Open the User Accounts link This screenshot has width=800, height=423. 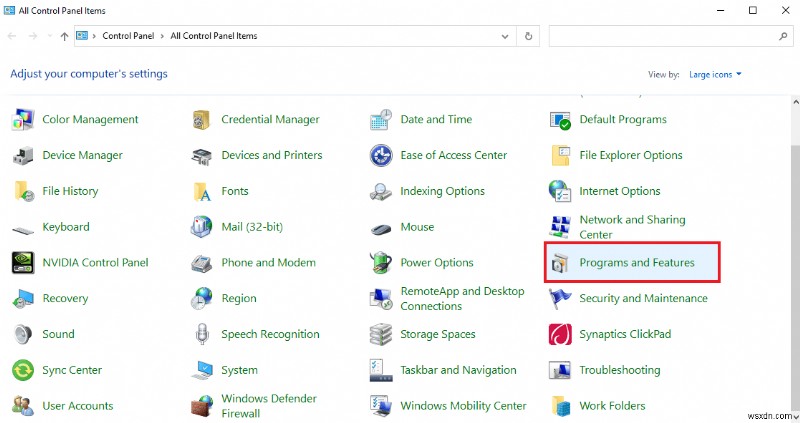[x=77, y=406]
